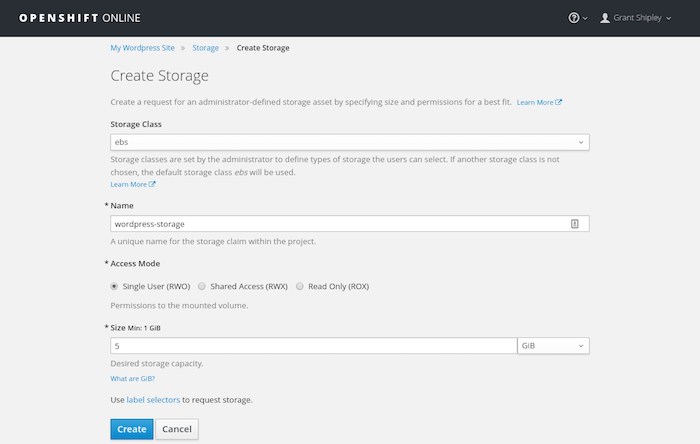
Task: Open Learn More link beside description
Action: coord(539,102)
